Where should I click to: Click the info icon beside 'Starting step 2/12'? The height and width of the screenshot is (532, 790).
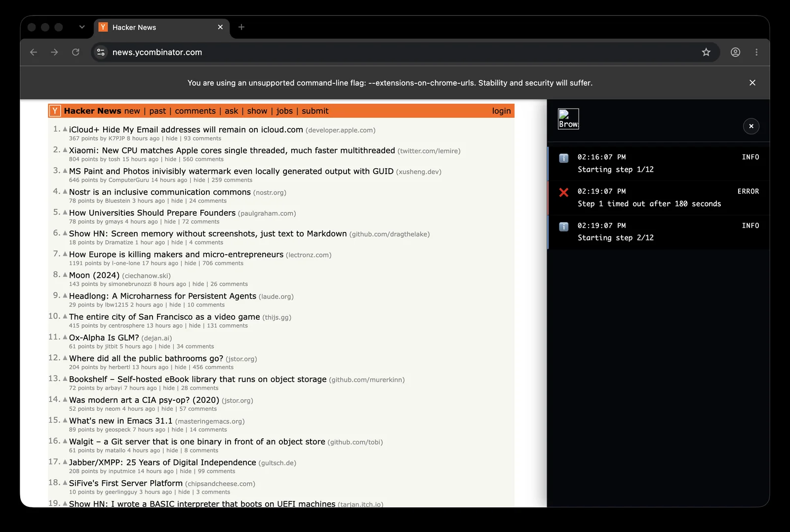click(x=563, y=227)
